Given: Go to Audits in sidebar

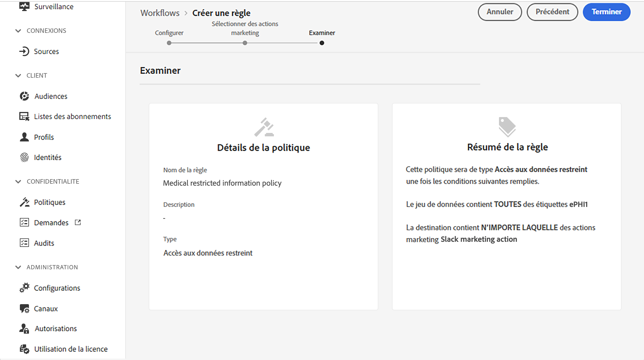Looking at the screenshot, I should pos(44,243).
